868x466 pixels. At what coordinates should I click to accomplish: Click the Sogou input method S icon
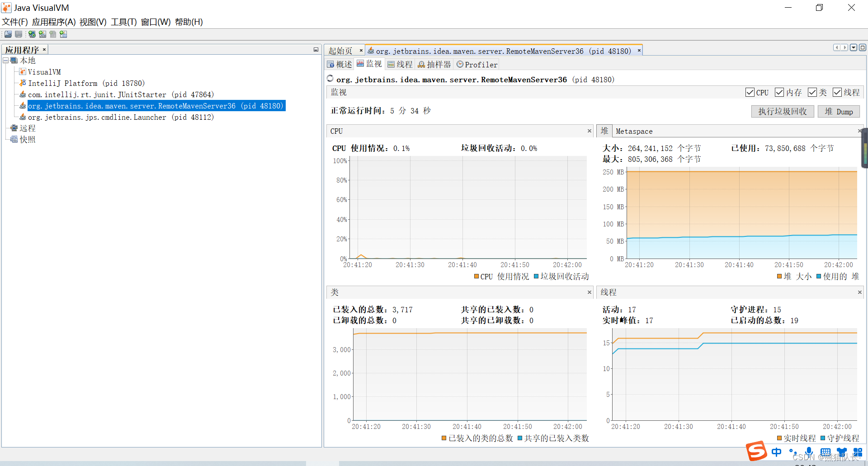click(x=756, y=451)
